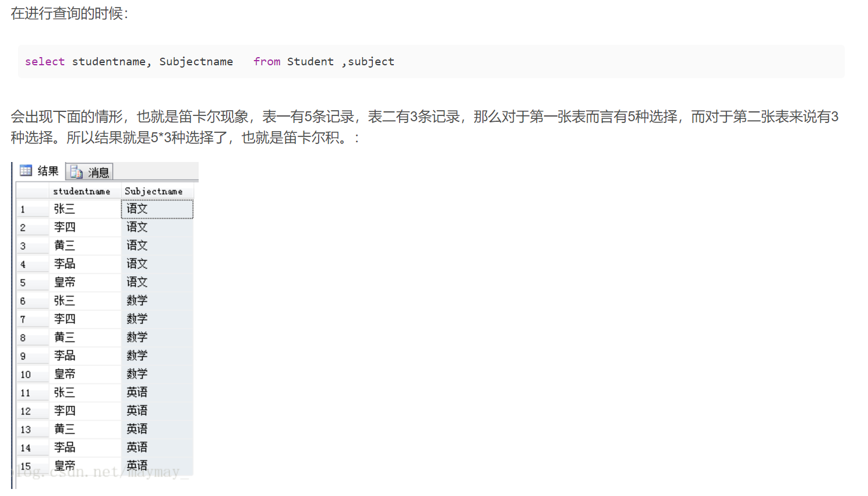
Task: Click 语文 cell in row 2
Action: click(157, 227)
